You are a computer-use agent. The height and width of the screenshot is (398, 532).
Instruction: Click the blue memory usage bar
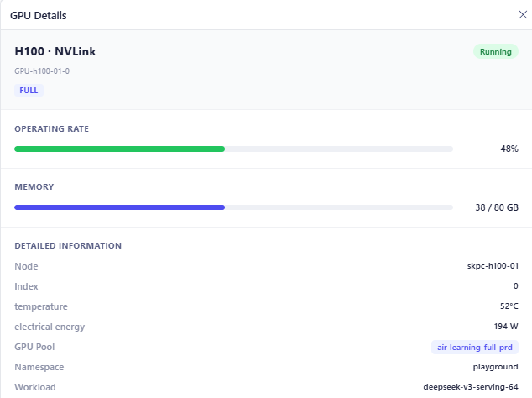pos(233,207)
